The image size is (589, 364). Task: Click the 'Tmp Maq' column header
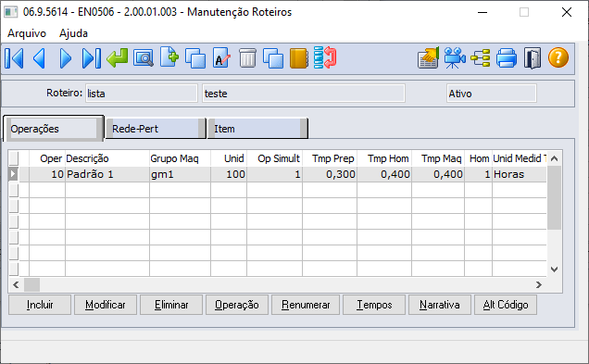click(x=438, y=158)
